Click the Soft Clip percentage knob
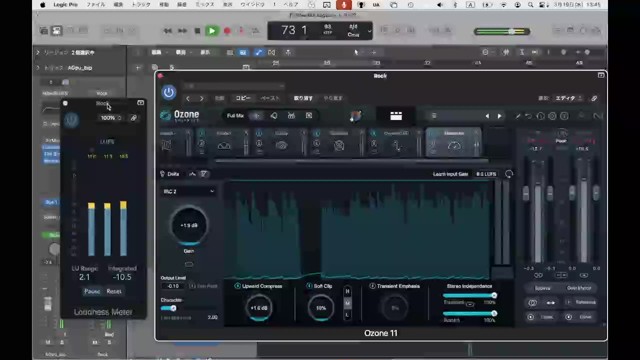Screen dimensions: 640x360 (x=321, y=308)
